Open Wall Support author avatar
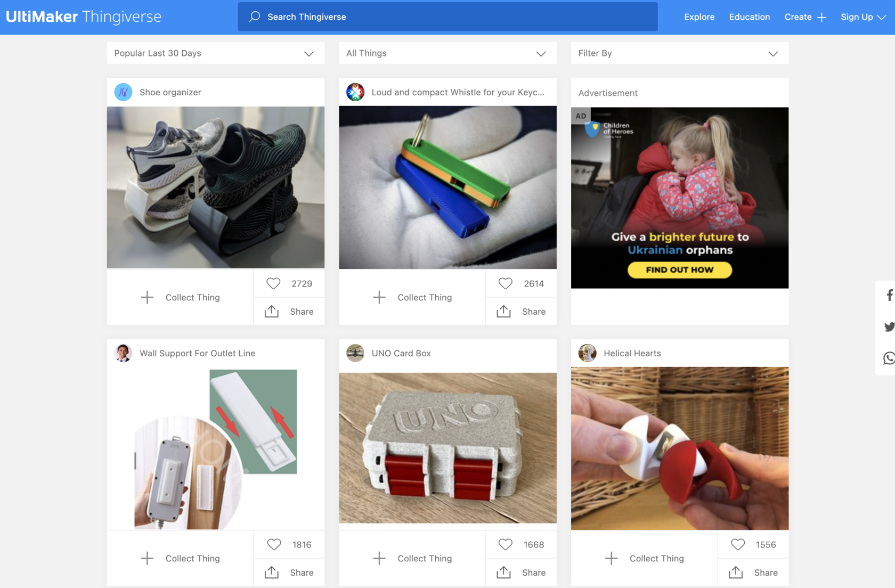 (123, 353)
